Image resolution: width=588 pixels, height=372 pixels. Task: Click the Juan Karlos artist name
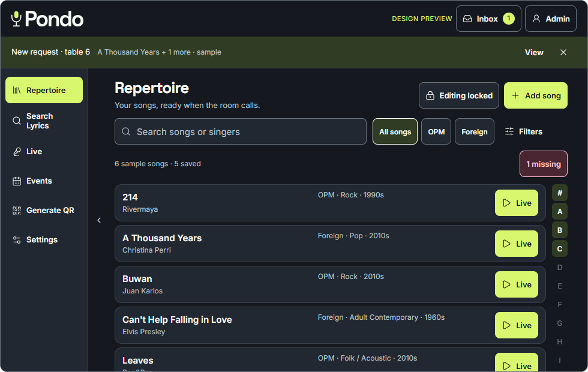143,291
